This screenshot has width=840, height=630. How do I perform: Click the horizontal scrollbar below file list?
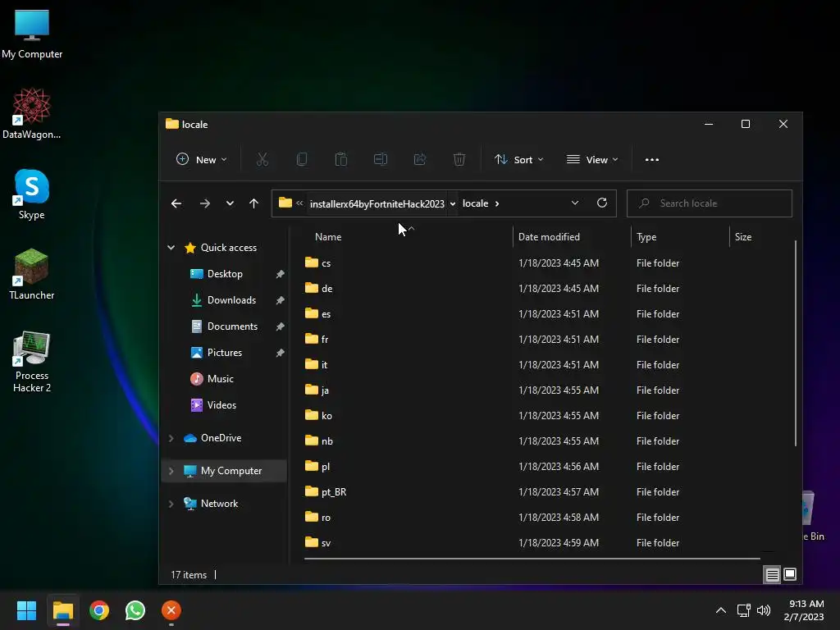click(x=532, y=558)
